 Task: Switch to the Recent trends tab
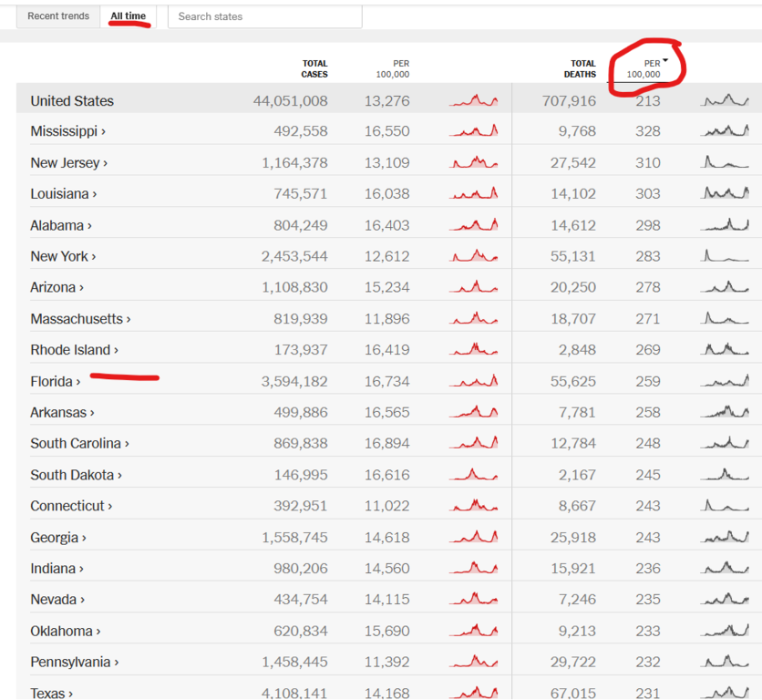click(x=58, y=16)
